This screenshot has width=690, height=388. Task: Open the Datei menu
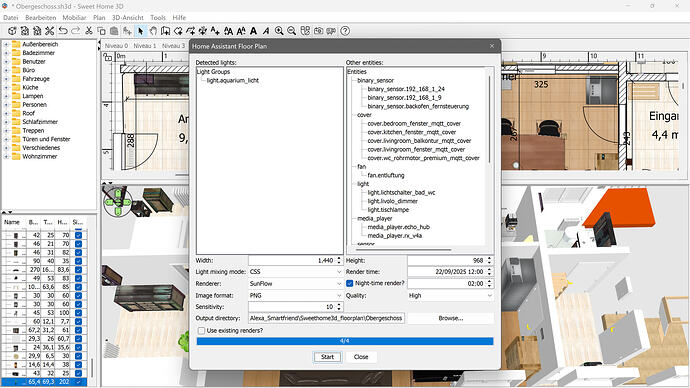pos(11,18)
